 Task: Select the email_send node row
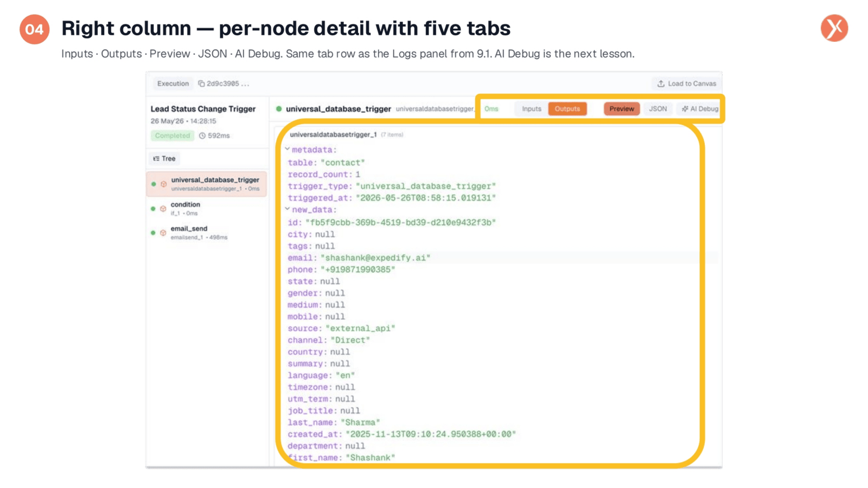pos(207,233)
